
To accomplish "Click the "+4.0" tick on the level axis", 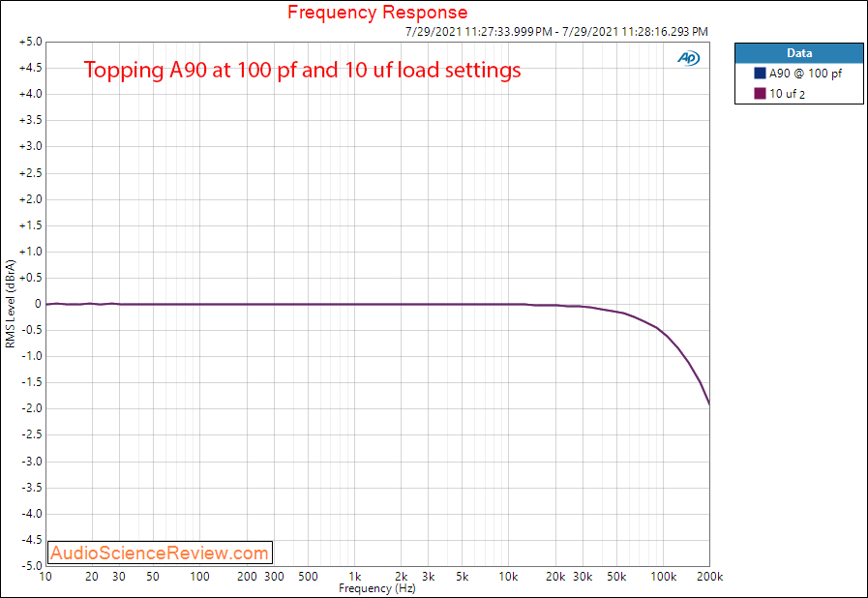I will (30, 95).
